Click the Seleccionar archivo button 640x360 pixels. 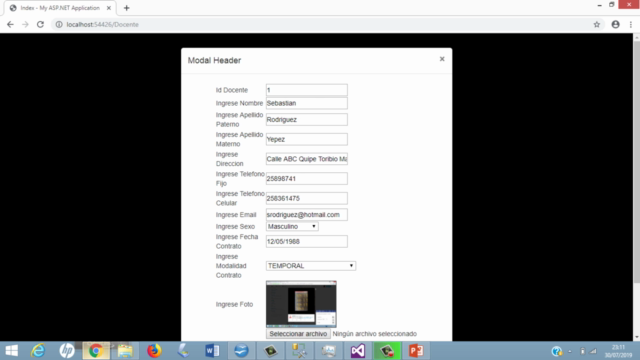coord(298,334)
